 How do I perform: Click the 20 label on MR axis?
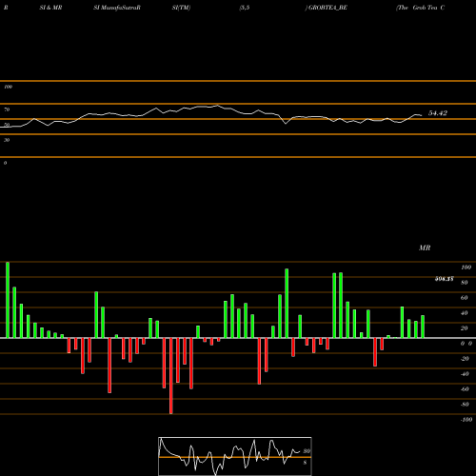coord(465,328)
